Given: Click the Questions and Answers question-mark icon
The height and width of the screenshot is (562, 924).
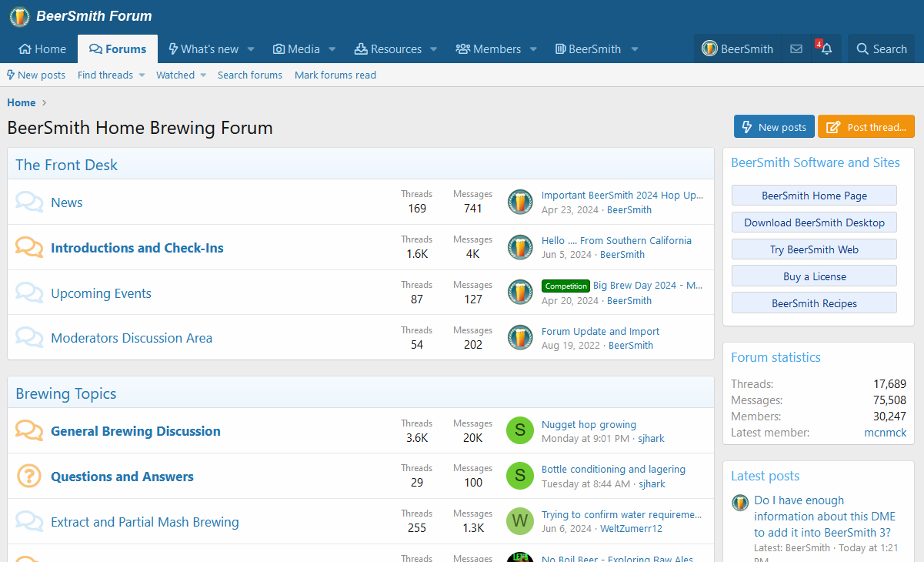Looking at the screenshot, I should click(x=29, y=477).
